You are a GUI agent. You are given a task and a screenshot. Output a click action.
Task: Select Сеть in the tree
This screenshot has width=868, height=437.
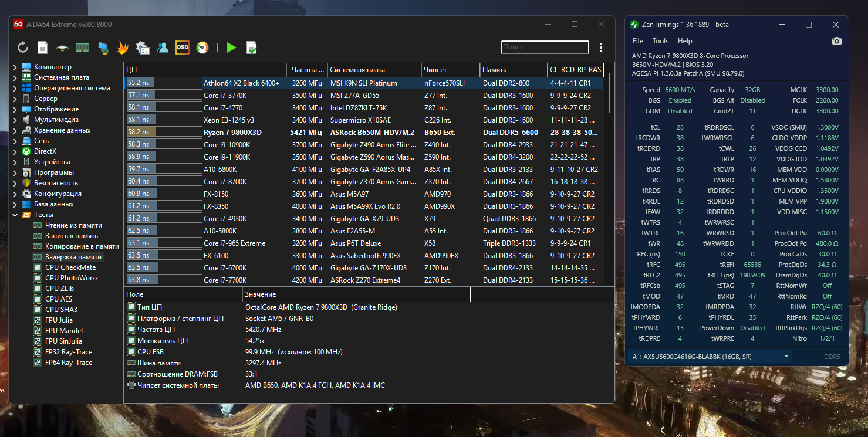pyautogui.click(x=41, y=141)
